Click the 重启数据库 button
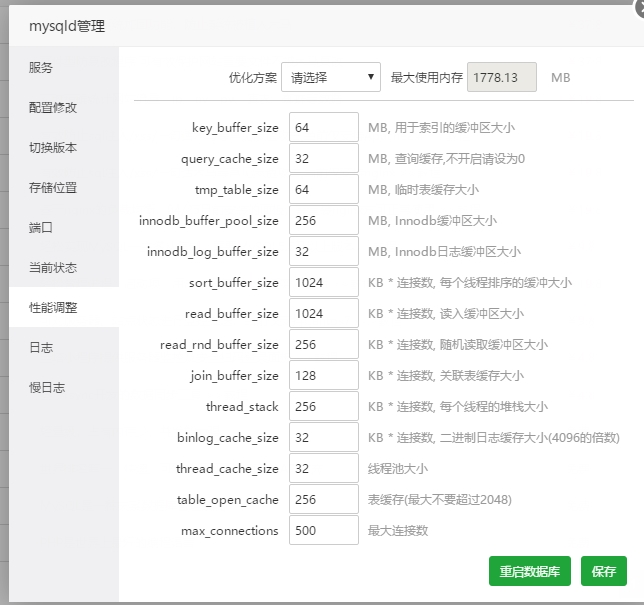This screenshot has width=644, height=605. pyautogui.click(x=530, y=571)
